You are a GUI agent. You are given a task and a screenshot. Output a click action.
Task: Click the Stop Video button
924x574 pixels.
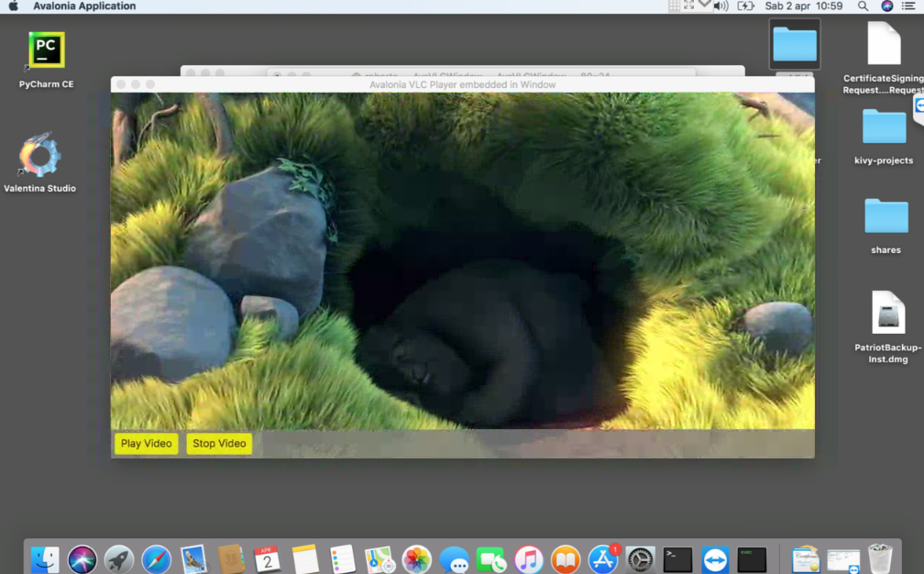(219, 443)
